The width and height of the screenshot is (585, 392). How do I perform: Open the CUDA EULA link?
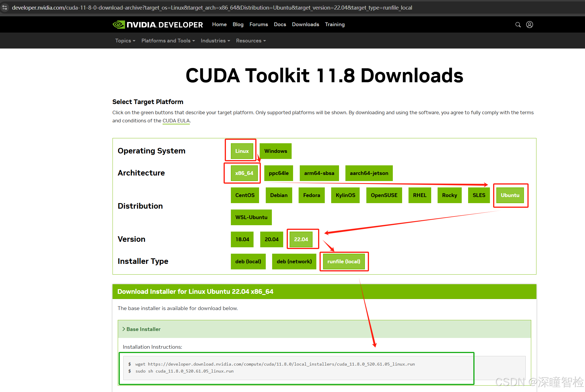(x=176, y=121)
